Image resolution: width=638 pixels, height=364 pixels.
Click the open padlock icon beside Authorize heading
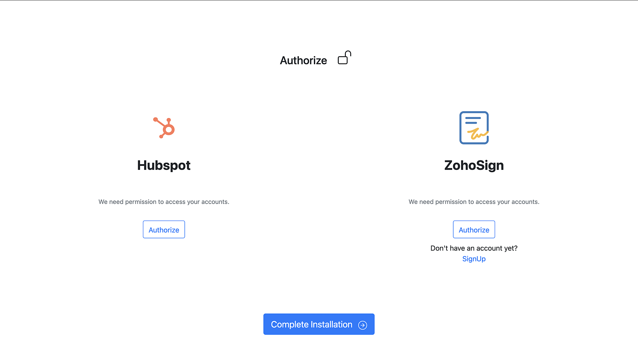344,58
